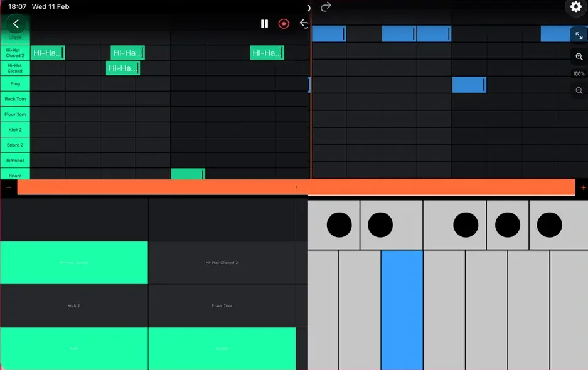Click the 100% zoom level label

[579, 74]
